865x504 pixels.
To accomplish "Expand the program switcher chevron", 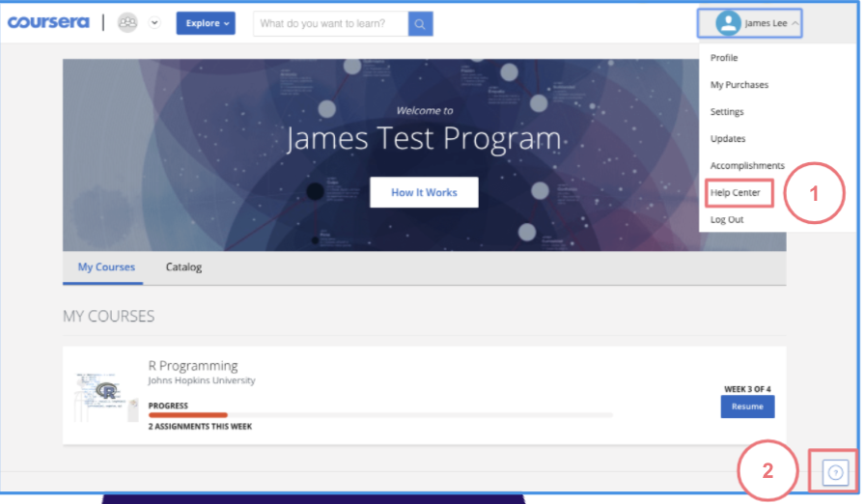I will click(154, 22).
